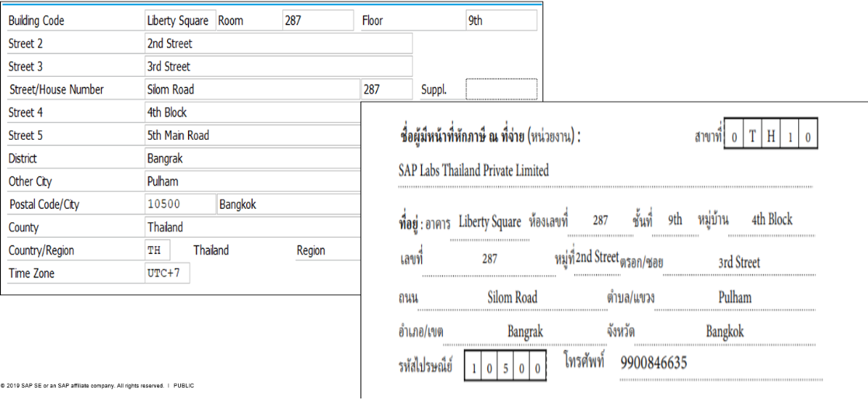The image size is (868, 407).
Task: Click the Time Zone field UTC+7
Action: coord(167,273)
